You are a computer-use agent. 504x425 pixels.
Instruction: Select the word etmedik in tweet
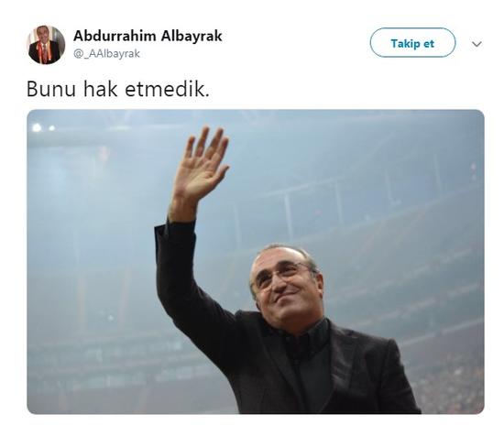[x=167, y=89]
